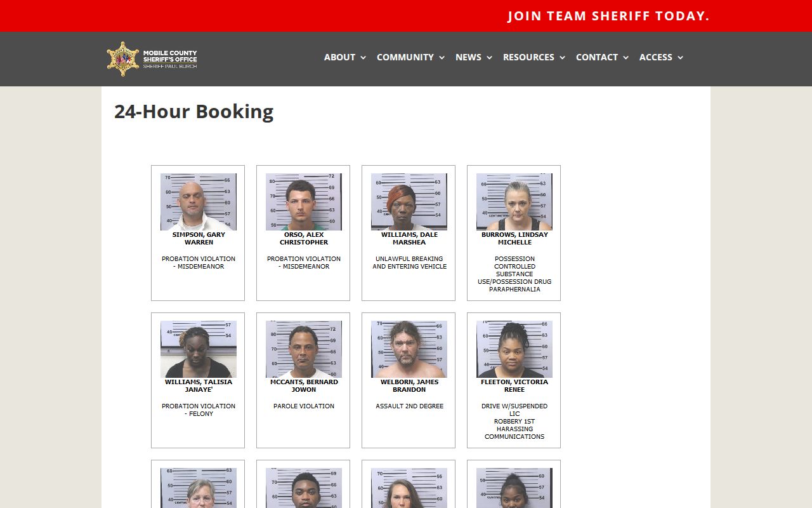812x508 pixels.
Task: Open the Williams, Dale Marshea mugshot photo
Action: point(409,202)
